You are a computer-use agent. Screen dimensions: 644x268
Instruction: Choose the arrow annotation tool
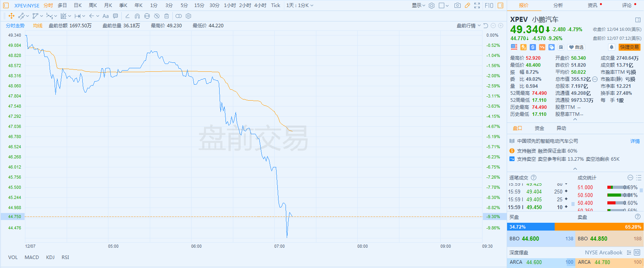(x=92, y=16)
